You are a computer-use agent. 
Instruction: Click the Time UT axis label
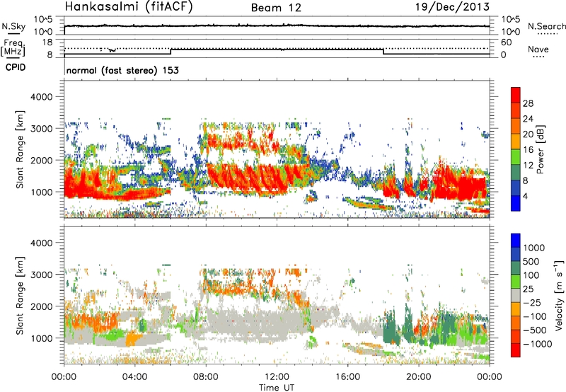pos(277,387)
